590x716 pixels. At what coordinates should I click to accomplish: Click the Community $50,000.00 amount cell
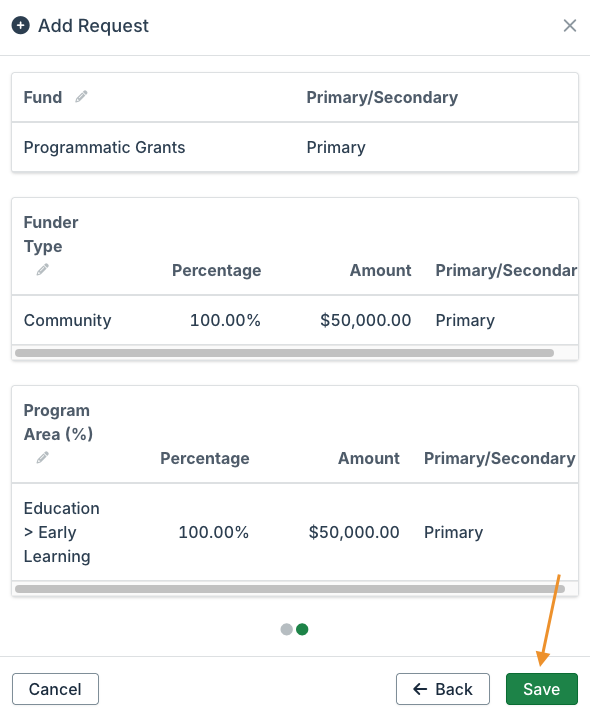click(x=365, y=320)
